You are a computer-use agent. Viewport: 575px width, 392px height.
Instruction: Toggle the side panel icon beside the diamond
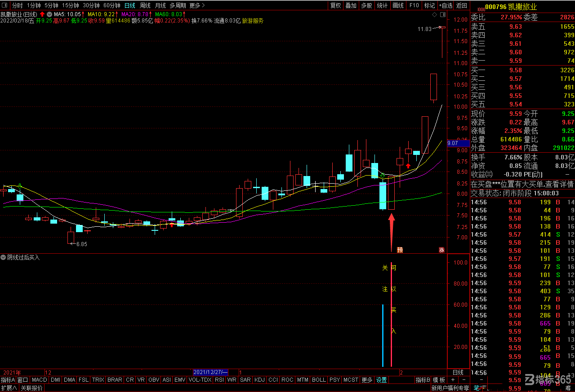(443, 15)
